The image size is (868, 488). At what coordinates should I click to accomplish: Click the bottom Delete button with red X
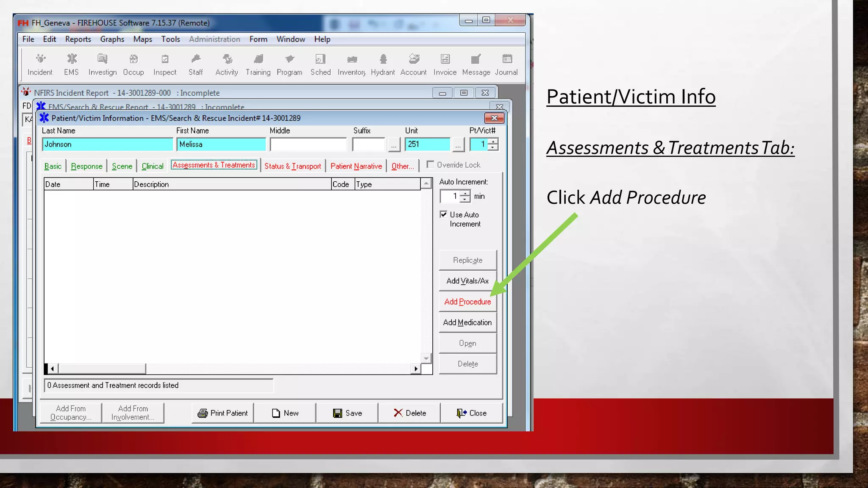[x=409, y=413]
